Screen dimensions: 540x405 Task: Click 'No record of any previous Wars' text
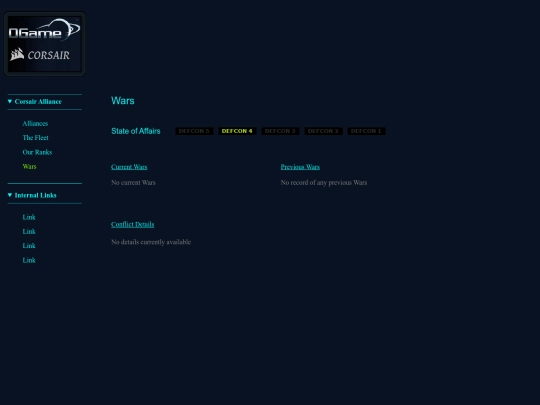pyautogui.click(x=324, y=183)
